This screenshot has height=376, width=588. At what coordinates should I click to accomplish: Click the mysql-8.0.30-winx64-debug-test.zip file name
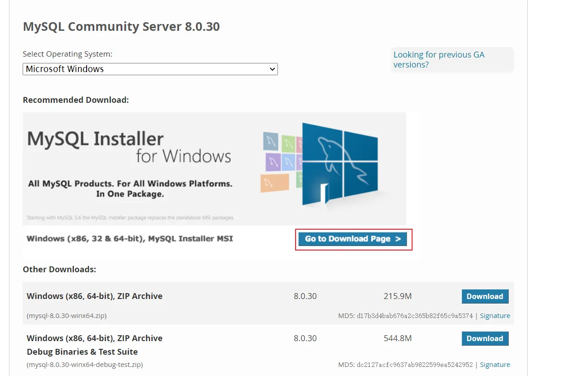pos(85,365)
